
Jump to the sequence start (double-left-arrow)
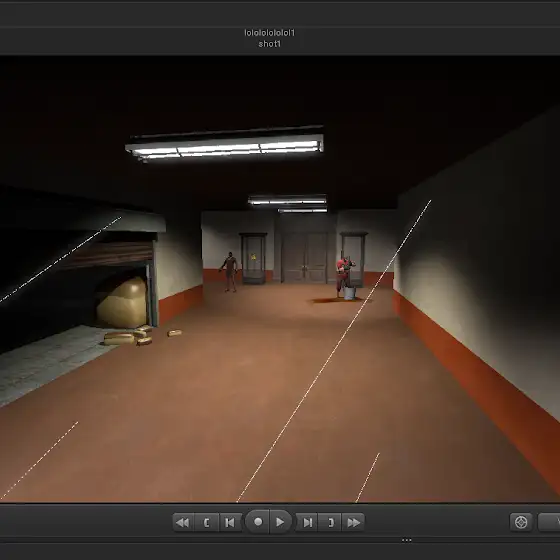[183, 522]
